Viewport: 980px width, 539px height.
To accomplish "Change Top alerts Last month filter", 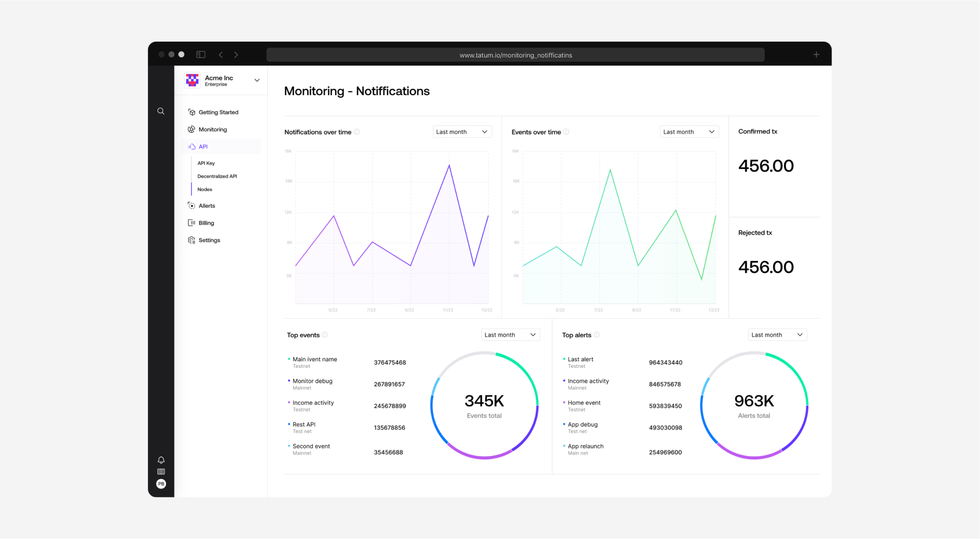I will point(777,335).
